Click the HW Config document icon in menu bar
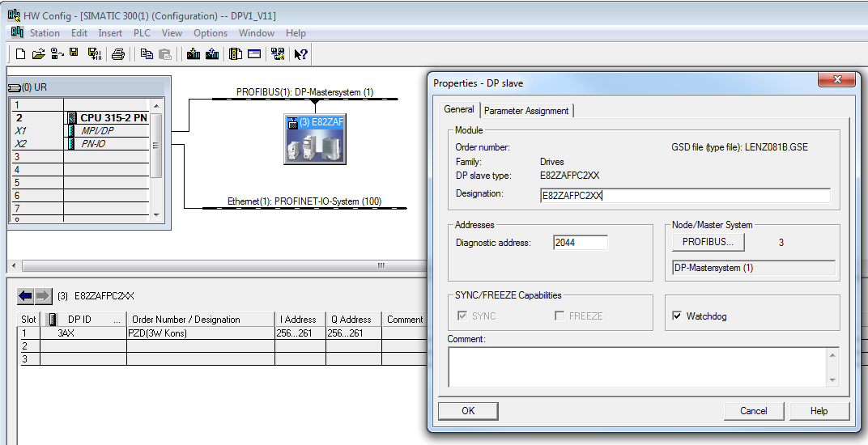 (x=17, y=32)
